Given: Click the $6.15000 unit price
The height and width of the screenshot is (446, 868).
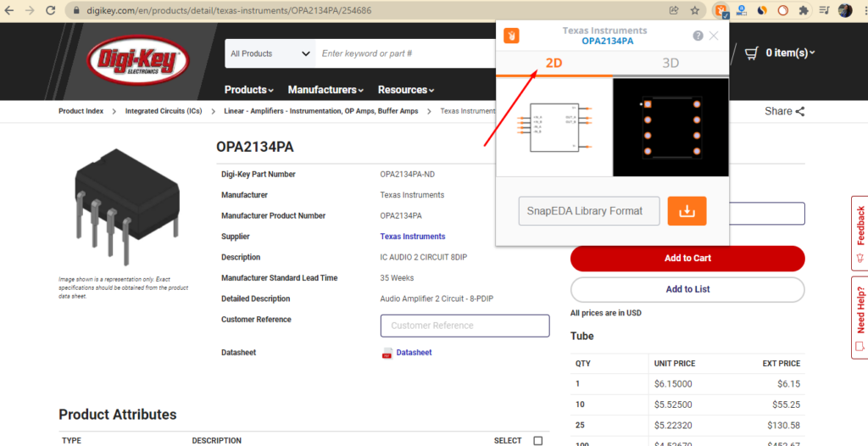Looking at the screenshot, I should click(673, 384).
